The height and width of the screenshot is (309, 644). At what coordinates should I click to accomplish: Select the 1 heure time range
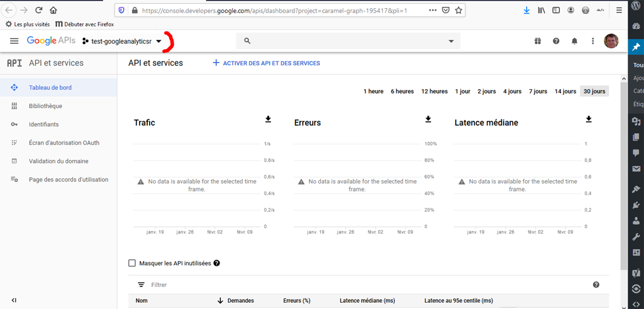[x=374, y=92]
